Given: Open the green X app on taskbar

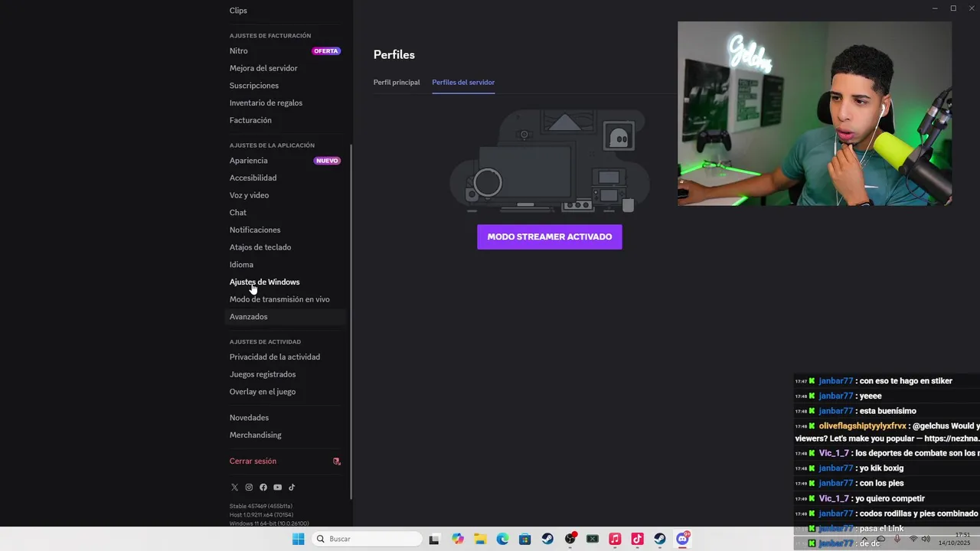Looking at the screenshot, I should coord(593,539).
